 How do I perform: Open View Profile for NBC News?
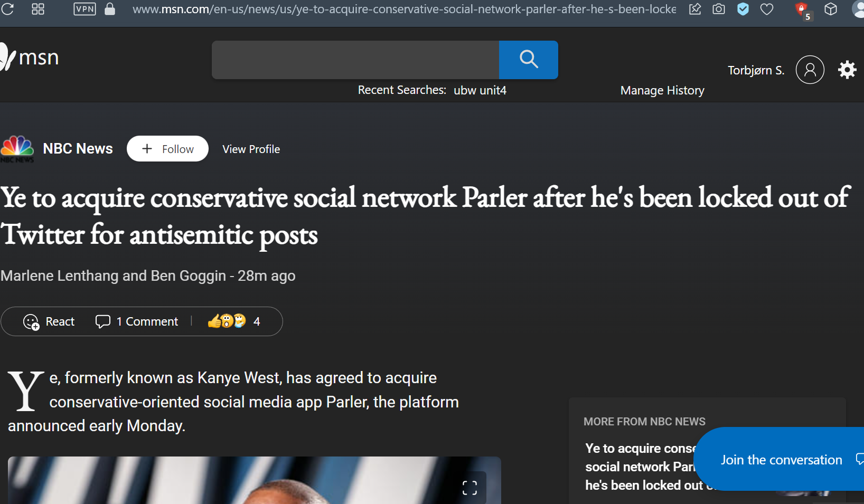251,149
